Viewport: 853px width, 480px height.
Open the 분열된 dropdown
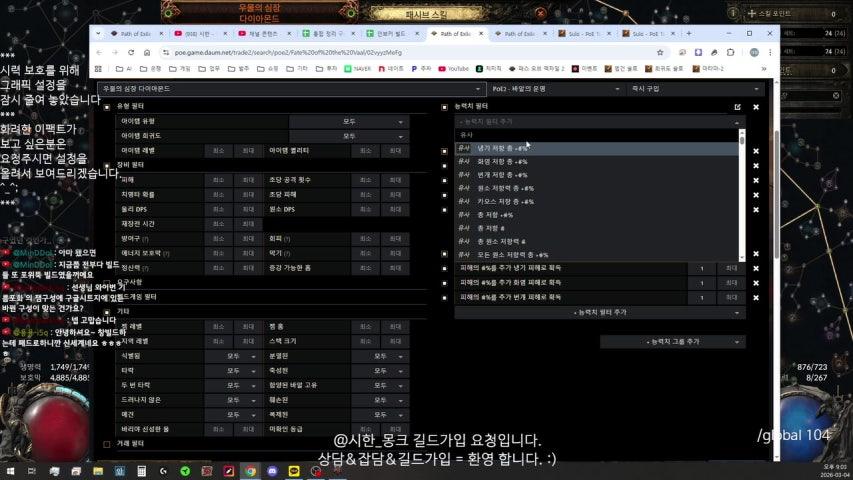380,356
